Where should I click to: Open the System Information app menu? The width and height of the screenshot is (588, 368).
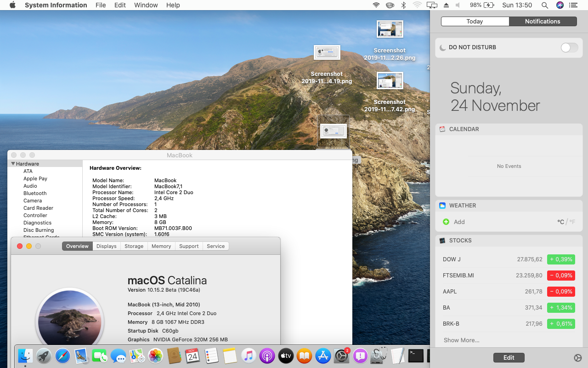tap(56, 5)
